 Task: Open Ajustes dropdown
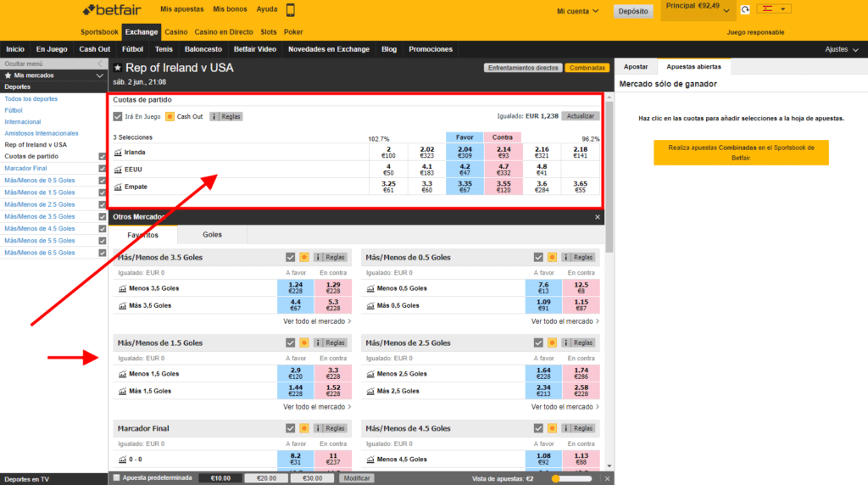[842, 49]
